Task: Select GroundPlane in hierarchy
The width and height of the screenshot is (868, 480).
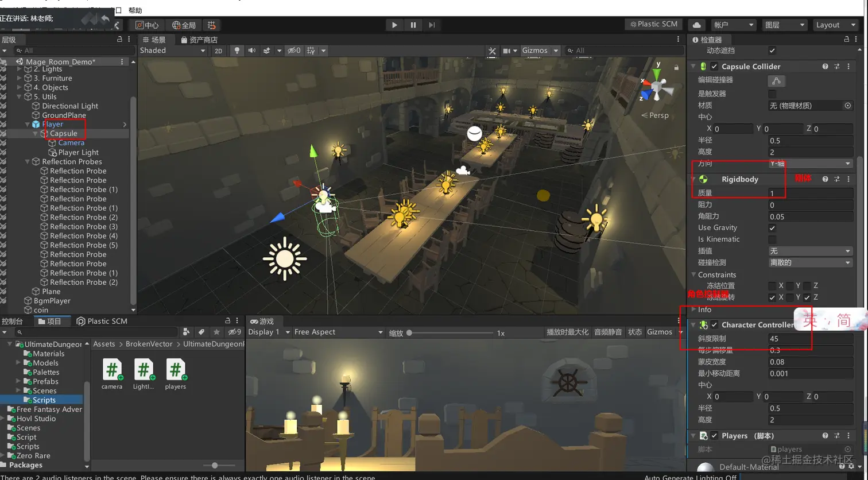Action: coord(64,115)
